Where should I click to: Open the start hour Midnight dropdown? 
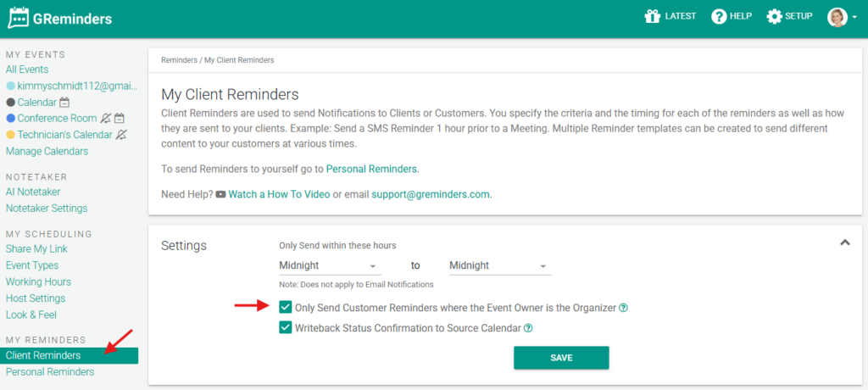pyautogui.click(x=330, y=266)
